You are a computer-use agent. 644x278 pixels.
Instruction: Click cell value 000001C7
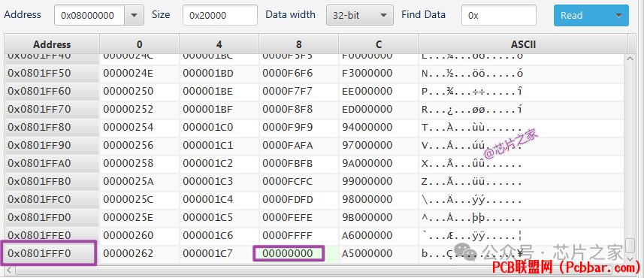tap(208, 254)
